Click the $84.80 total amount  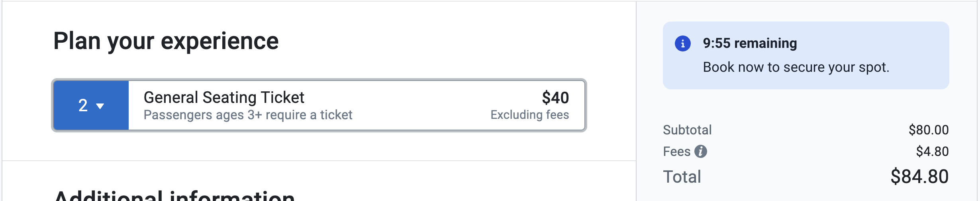(919, 177)
